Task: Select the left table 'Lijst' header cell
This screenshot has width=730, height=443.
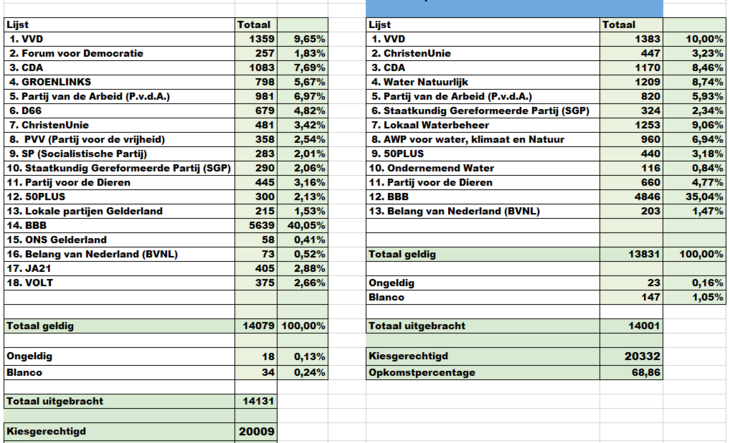Action: click(x=119, y=25)
